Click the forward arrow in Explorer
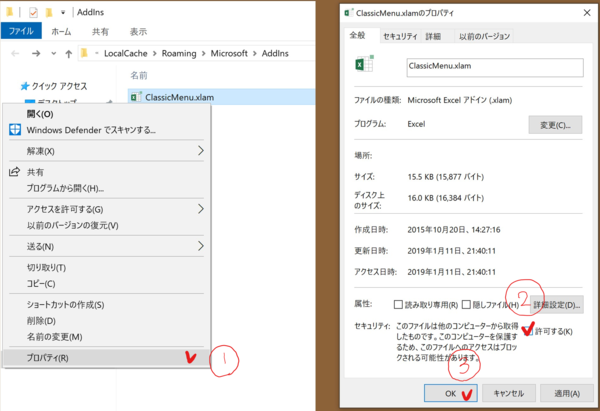600x411 pixels. pyautogui.click(x=36, y=54)
